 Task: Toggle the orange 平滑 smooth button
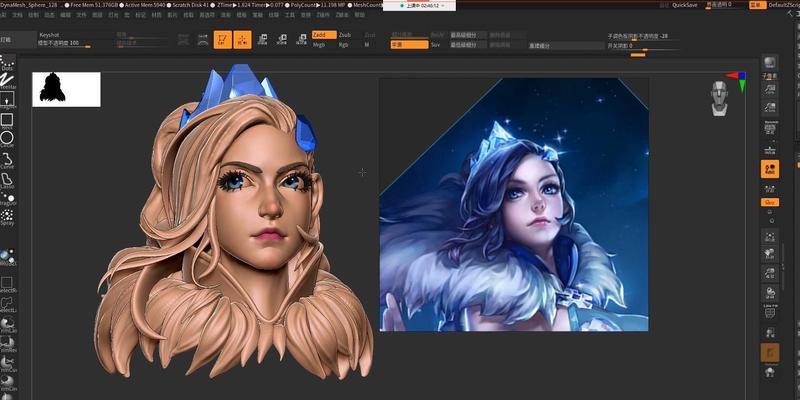pos(409,45)
